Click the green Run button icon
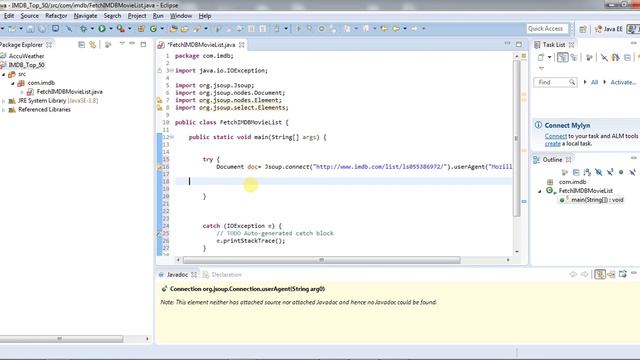The image size is (640, 360). 102,29
